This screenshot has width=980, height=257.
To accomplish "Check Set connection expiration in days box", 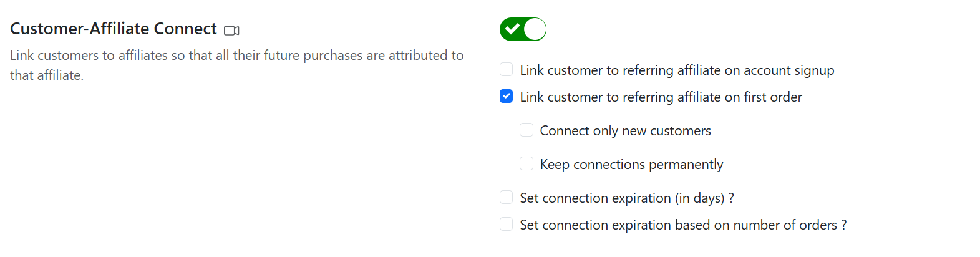I will click(507, 198).
